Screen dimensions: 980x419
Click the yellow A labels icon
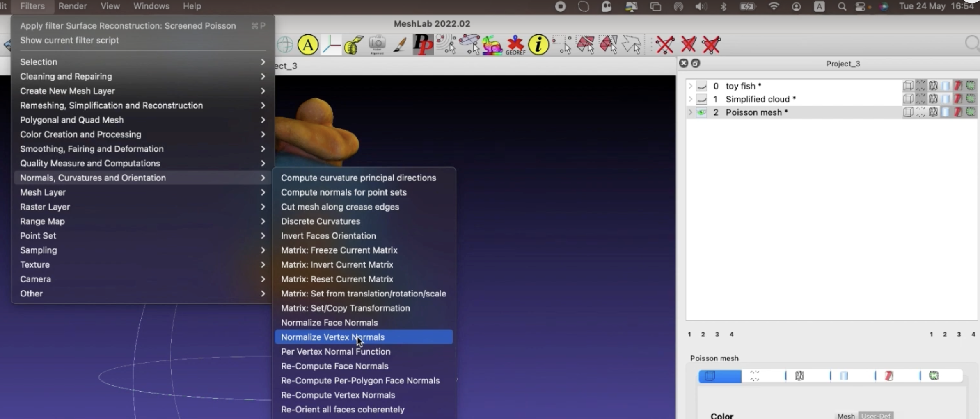click(308, 45)
